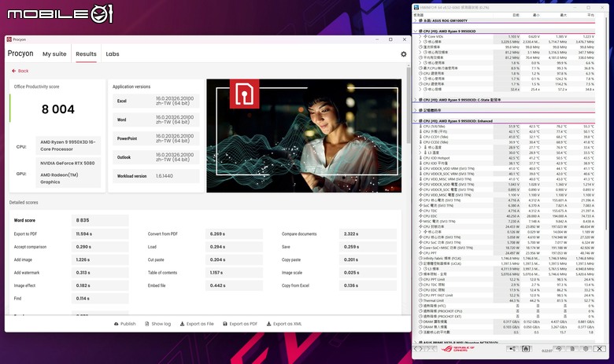Click the clock icon in HWiNFO toolbar
The image size is (614, 364).
pyautogui.click(x=526, y=349)
